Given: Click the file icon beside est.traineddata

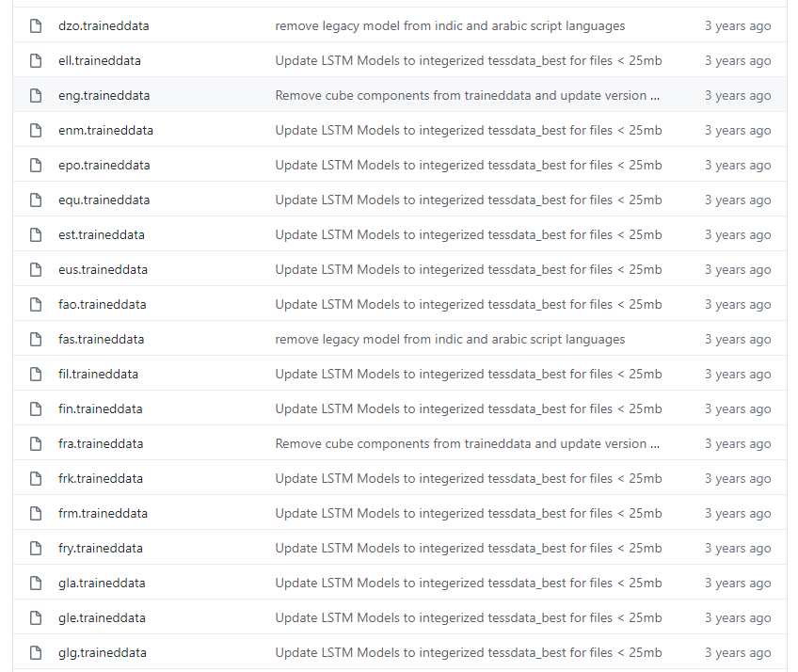Looking at the screenshot, I should point(36,234).
